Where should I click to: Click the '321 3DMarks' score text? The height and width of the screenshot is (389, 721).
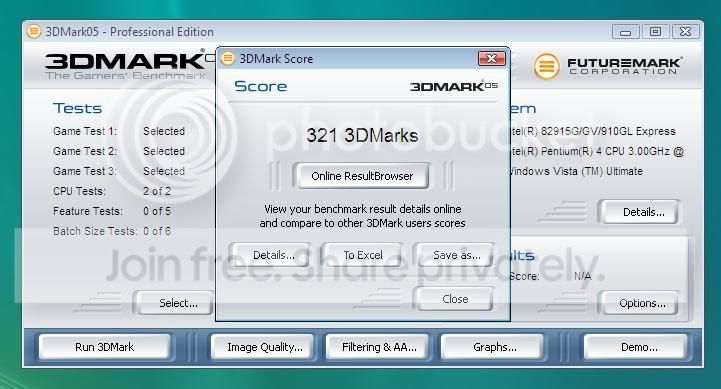coord(362,135)
